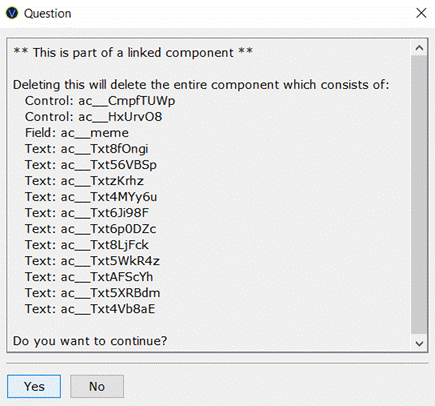Screen dimensions: 435x406
Task: Click the scrollbar down arrow
Action: [419, 343]
